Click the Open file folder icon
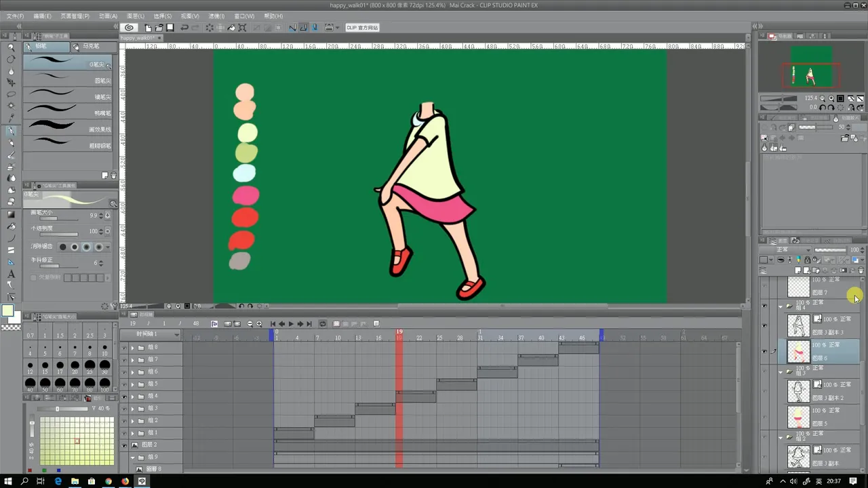The image size is (868, 488). pyautogui.click(x=159, y=28)
